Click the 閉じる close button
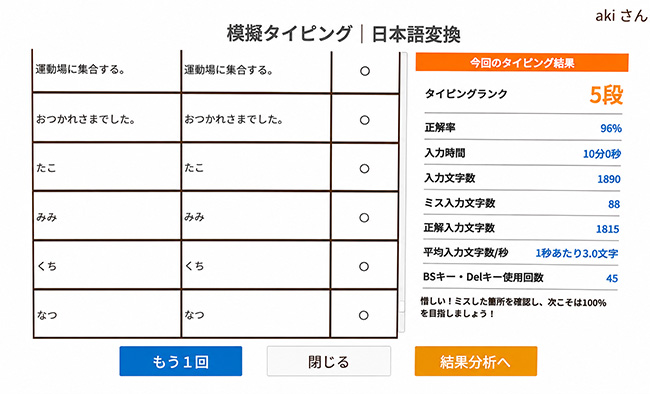This screenshot has width=650, height=394. [x=329, y=361]
